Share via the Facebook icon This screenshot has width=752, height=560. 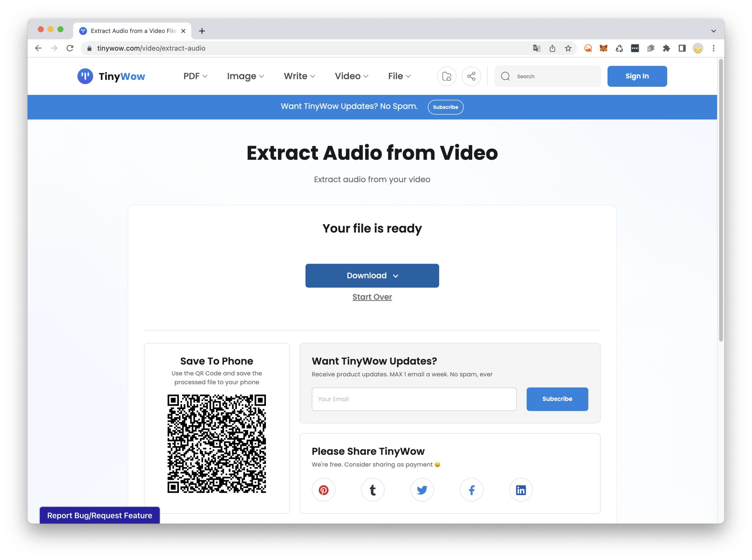(x=471, y=490)
